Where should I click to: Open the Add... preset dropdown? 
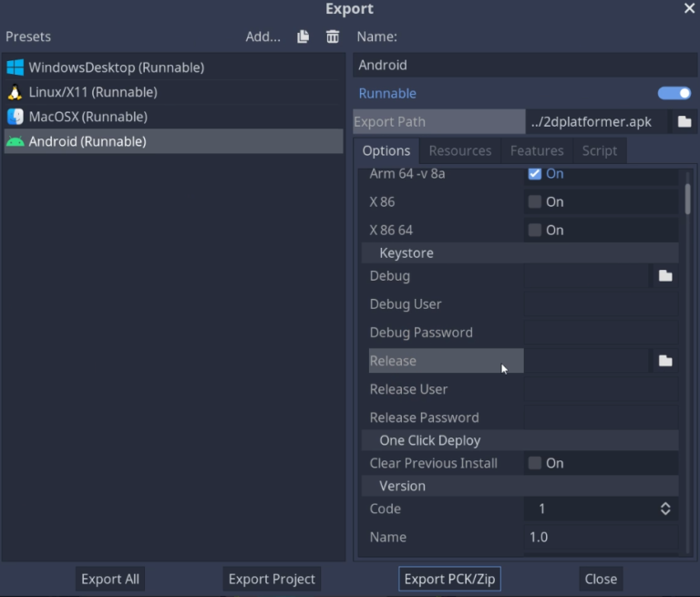(x=262, y=36)
